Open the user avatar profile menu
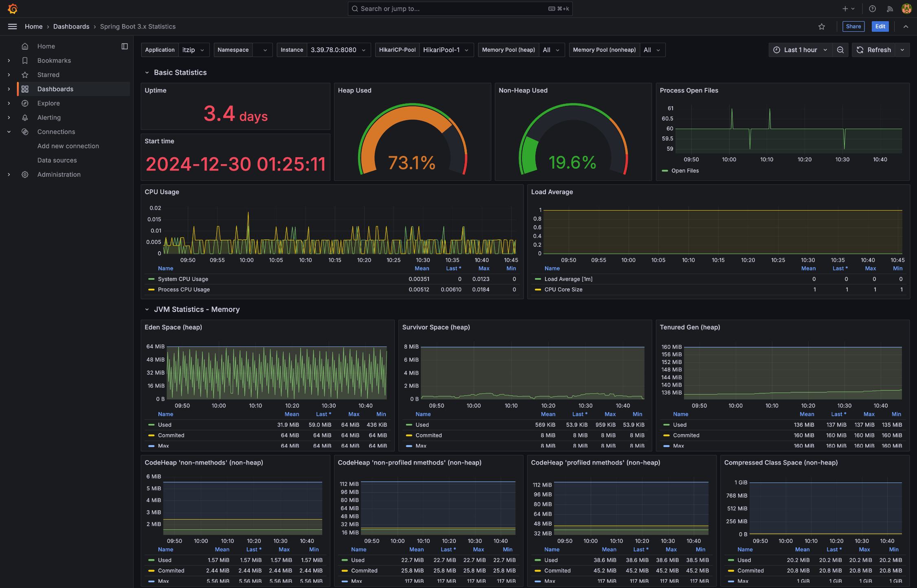The image size is (917, 588). click(906, 9)
